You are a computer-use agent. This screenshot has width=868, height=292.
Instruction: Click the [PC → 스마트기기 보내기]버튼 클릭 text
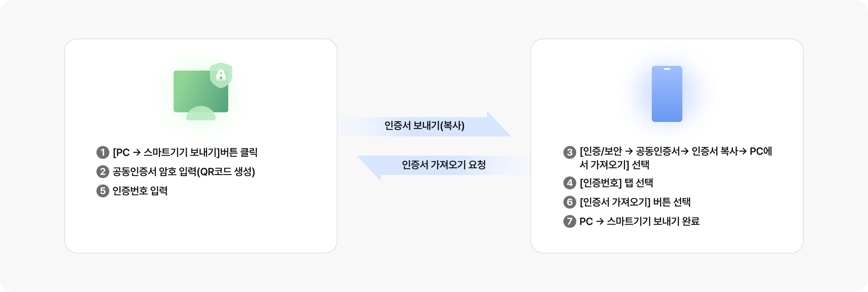click(x=185, y=152)
